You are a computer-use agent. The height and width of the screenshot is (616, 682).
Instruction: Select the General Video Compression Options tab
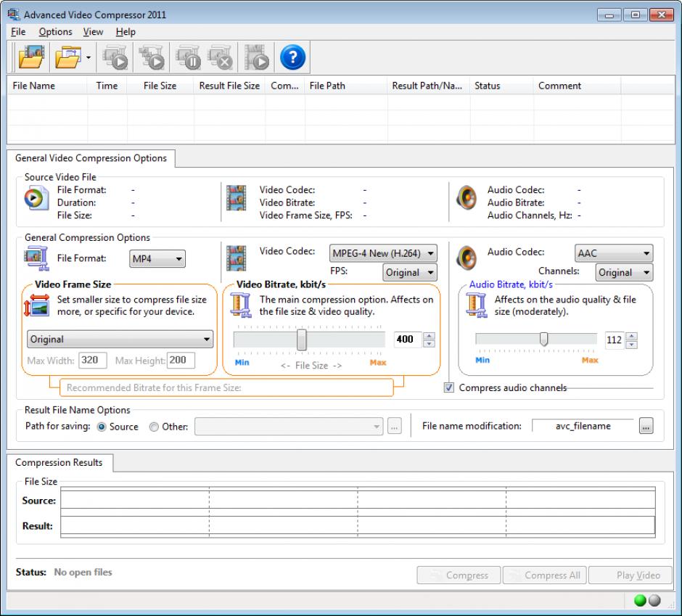pos(91,158)
